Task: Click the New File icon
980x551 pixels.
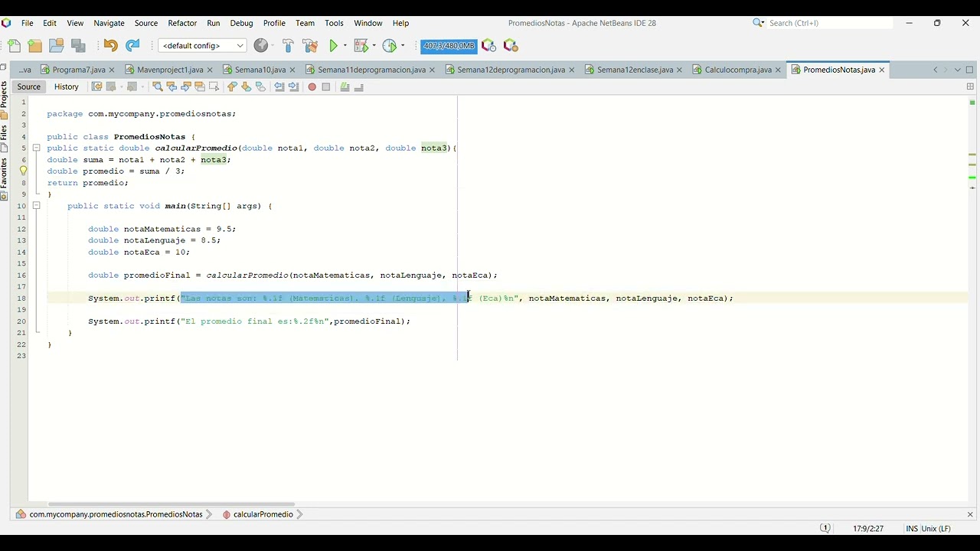Action: coord(14,46)
